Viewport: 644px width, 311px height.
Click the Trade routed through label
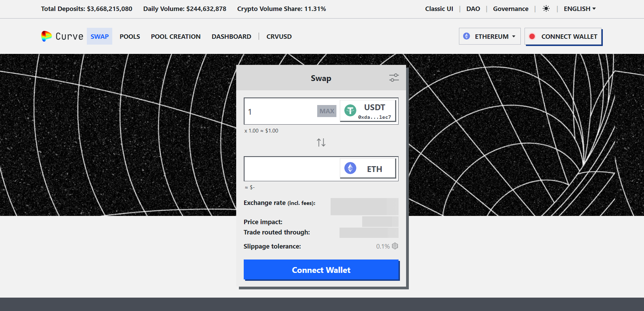point(277,232)
